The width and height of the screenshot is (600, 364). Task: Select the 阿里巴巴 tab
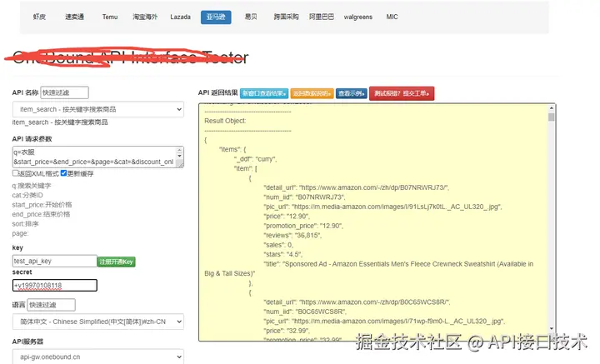[x=322, y=17]
